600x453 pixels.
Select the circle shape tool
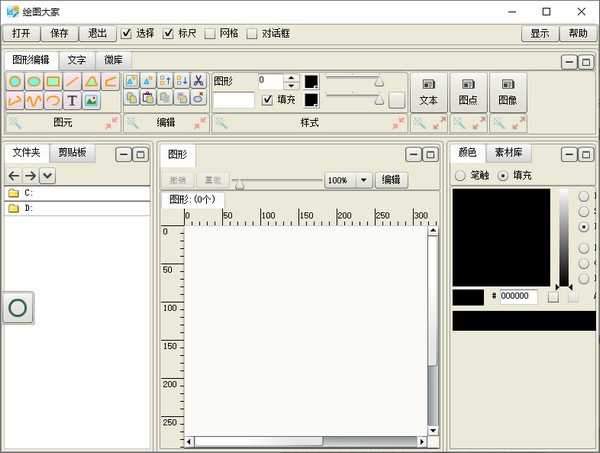coord(15,81)
